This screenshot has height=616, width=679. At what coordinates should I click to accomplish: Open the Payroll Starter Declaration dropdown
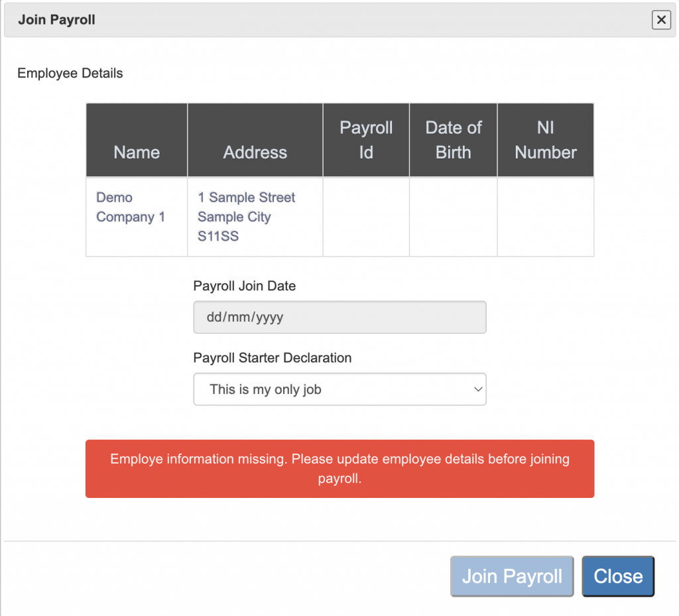pyautogui.click(x=339, y=389)
